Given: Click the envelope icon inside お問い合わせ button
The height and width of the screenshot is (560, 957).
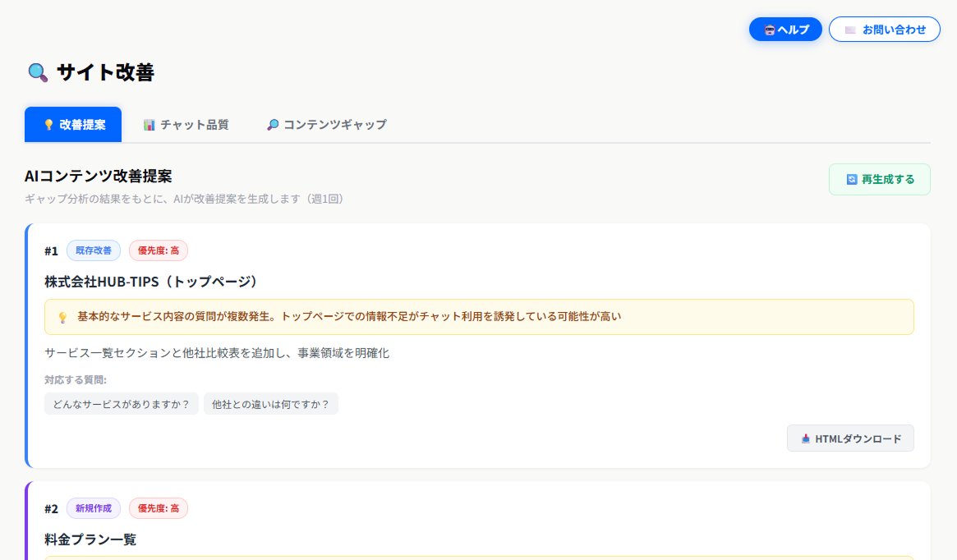Looking at the screenshot, I should (849, 29).
